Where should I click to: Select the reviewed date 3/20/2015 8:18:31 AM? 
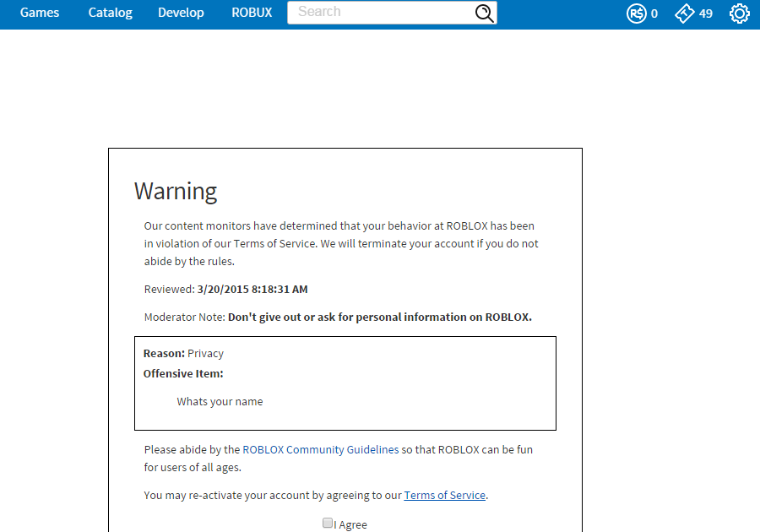(252, 290)
